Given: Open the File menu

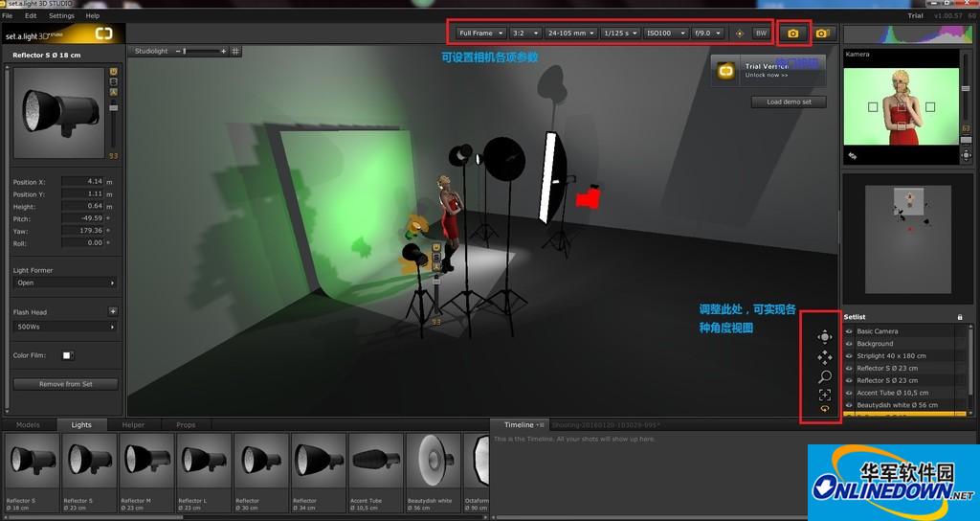Looking at the screenshot, I should pyautogui.click(x=8, y=15).
